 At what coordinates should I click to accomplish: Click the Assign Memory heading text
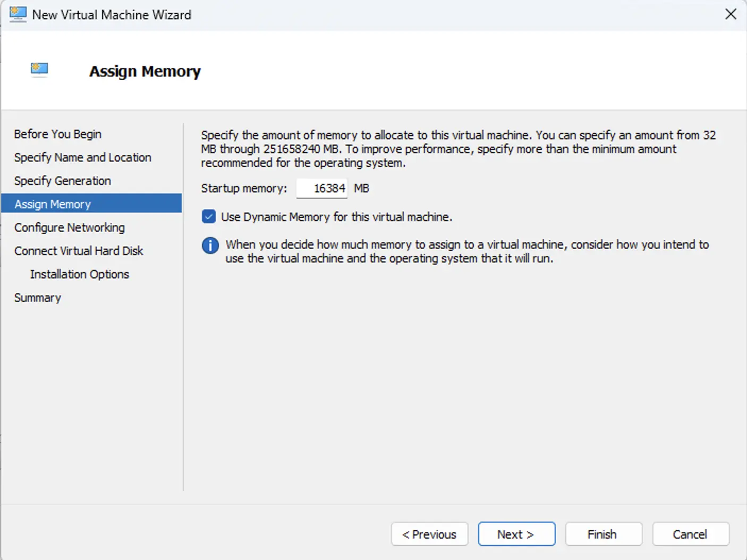(x=145, y=71)
